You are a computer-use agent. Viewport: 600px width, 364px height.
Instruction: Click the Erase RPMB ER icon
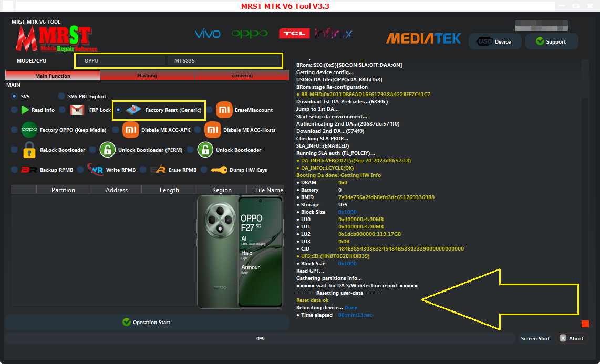pos(158,170)
